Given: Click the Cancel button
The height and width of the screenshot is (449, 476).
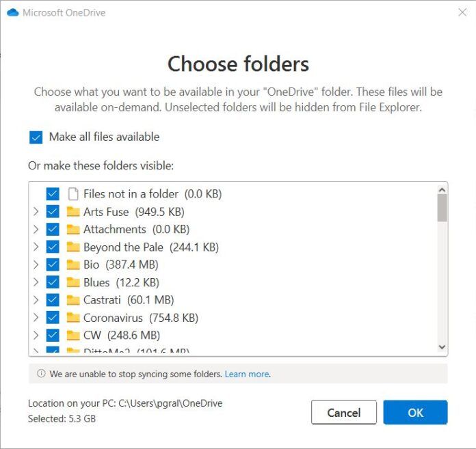Looking at the screenshot, I should pos(343,413).
